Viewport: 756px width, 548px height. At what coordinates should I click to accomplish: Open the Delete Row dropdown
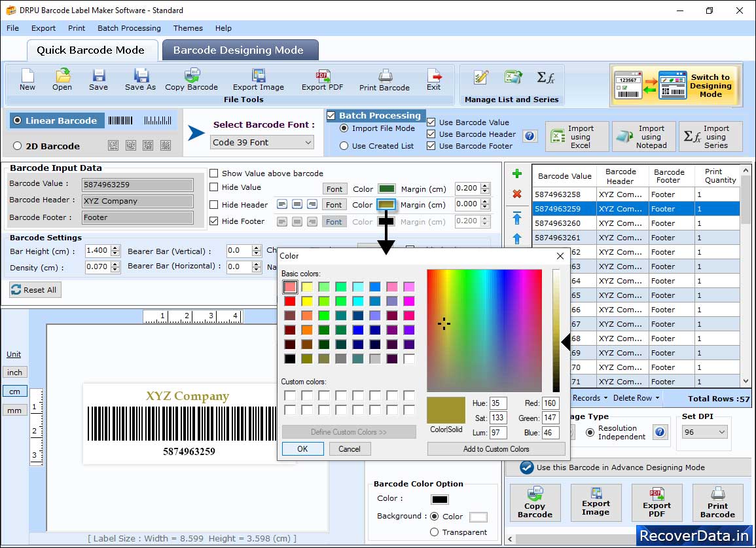pyautogui.click(x=636, y=398)
